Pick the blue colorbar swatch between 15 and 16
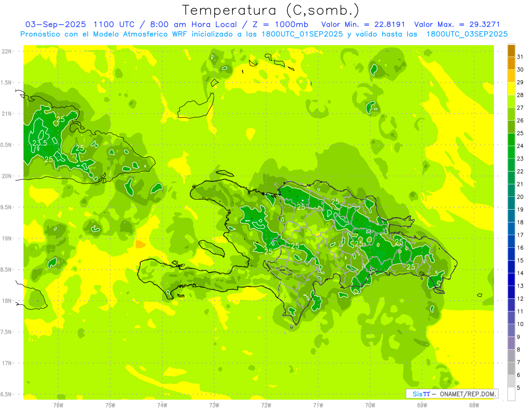This screenshot has height=411, width=532. pyautogui.click(x=511, y=254)
